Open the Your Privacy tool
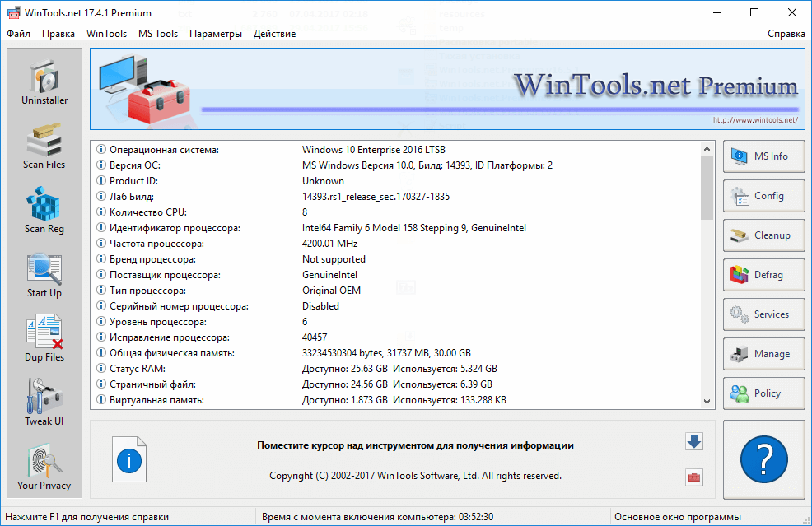Viewport: 812px width, 526px height. [44, 468]
